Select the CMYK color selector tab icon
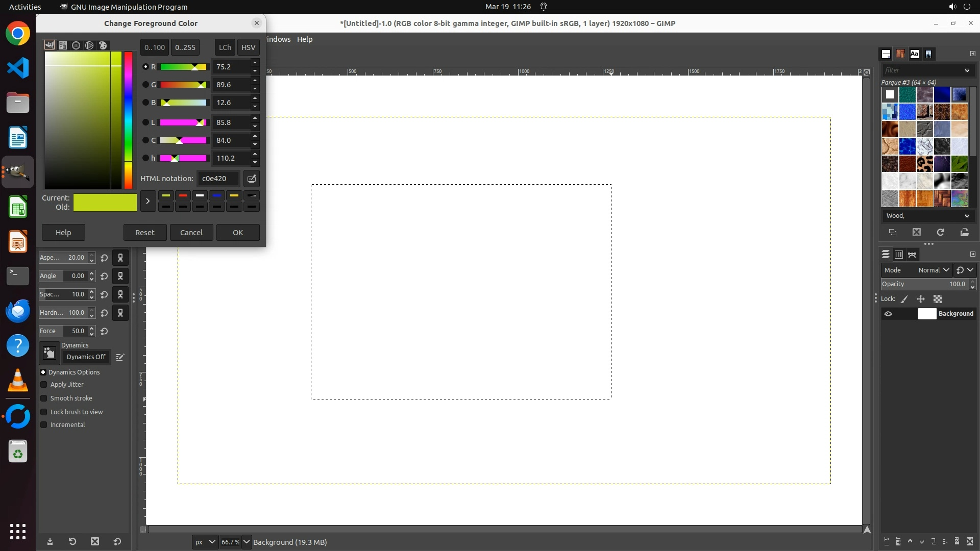 63,45
